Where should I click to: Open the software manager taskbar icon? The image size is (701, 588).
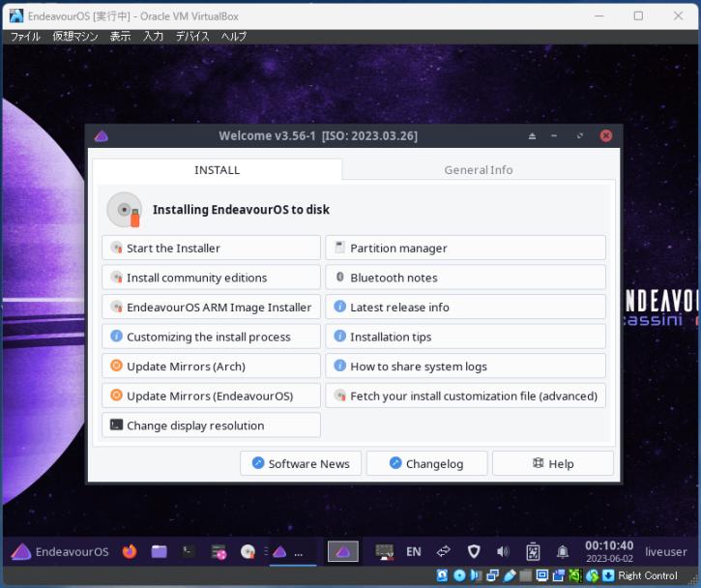coord(219,552)
